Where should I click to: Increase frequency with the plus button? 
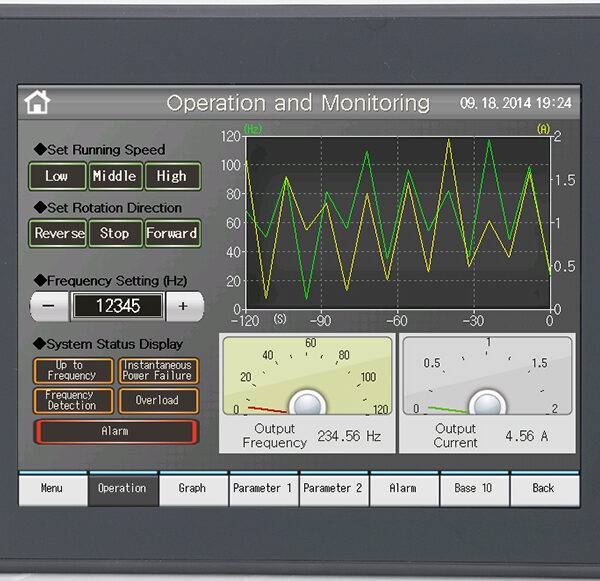click(x=183, y=306)
